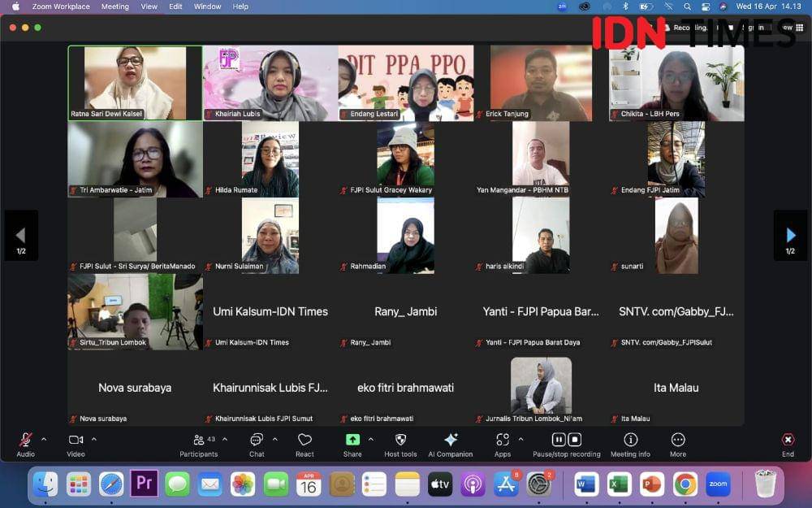Open the Chat panel
This screenshot has width=812, height=508.
257,440
